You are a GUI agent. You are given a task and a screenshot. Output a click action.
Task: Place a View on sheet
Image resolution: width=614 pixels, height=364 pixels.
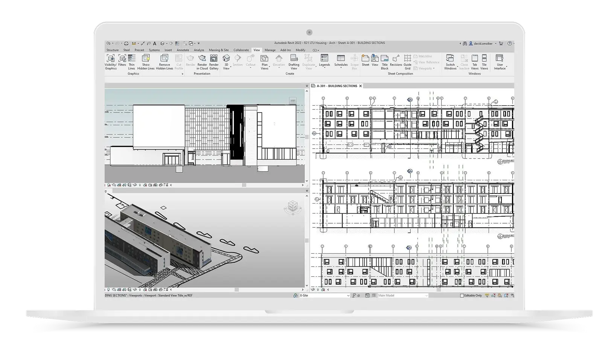coord(375,61)
